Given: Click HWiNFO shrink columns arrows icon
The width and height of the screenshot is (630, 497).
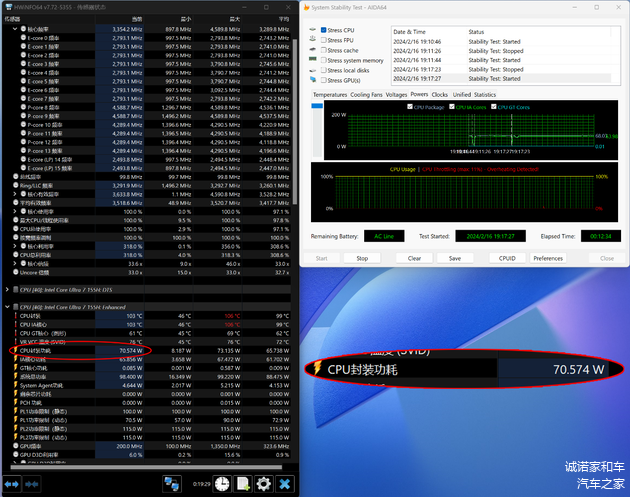Looking at the screenshot, I should click(33, 484).
